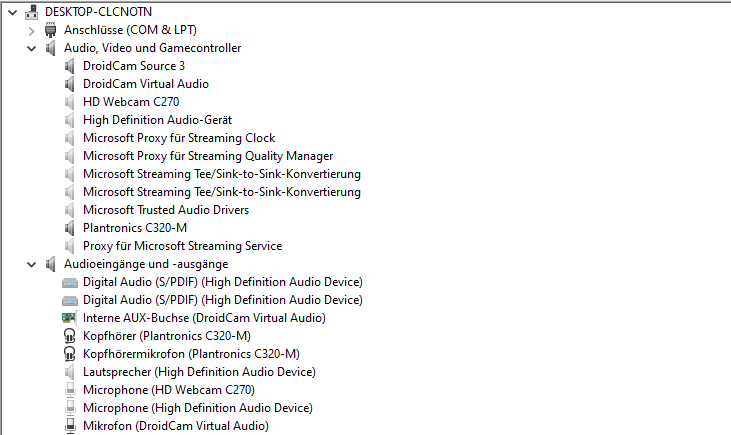Select Kopfhörer (Plantronics C320-M) entry
The width and height of the screenshot is (731, 435).
pyautogui.click(x=167, y=336)
